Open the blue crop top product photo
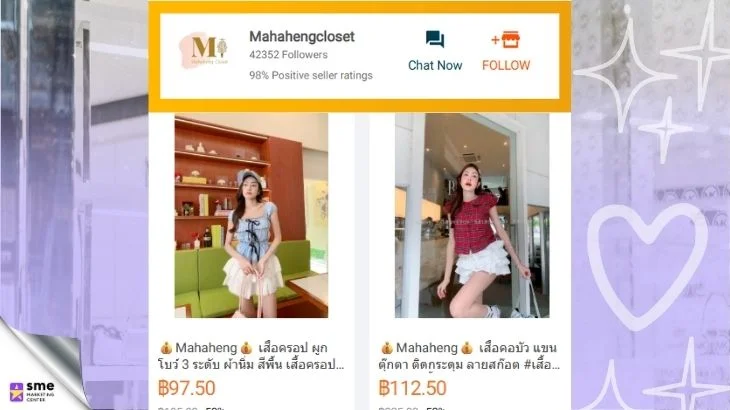This screenshot has height=410, width=730. point(251,215)
